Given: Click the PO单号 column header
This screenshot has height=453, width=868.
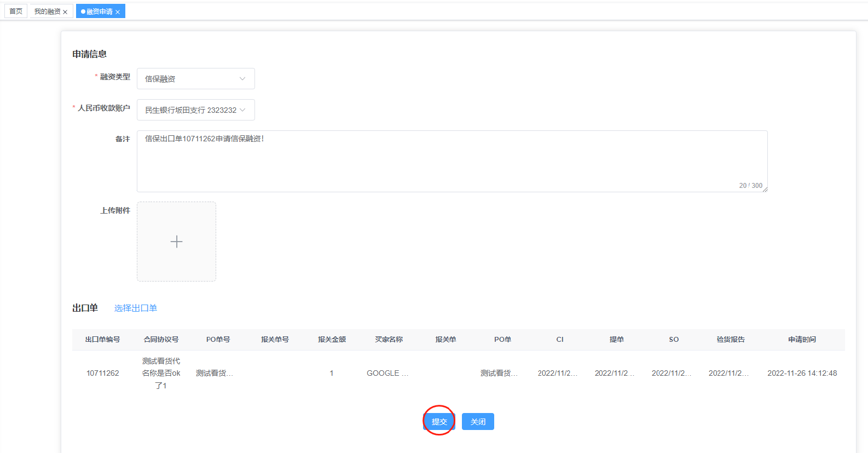Looking at the screenshot, I should tap(218, 340).
